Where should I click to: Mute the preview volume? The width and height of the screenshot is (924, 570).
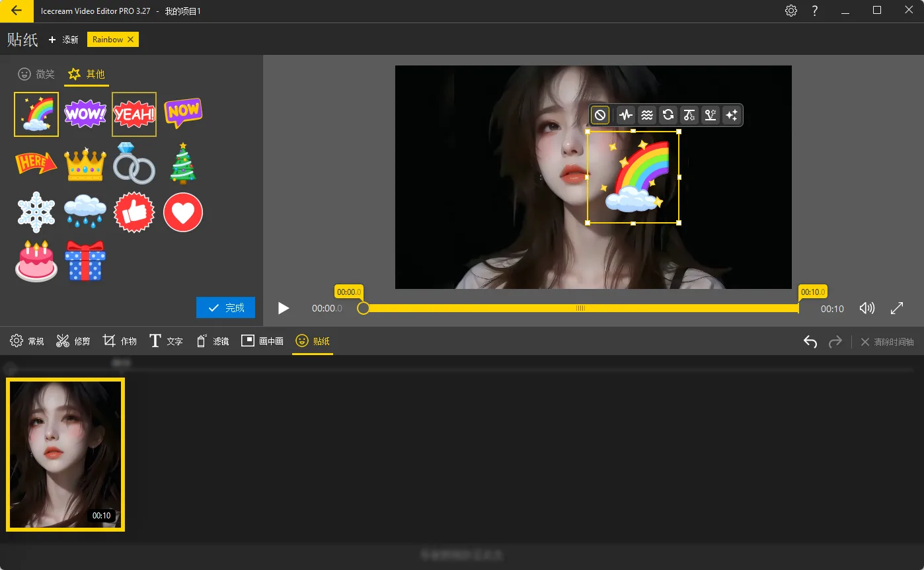pos(866,308)
